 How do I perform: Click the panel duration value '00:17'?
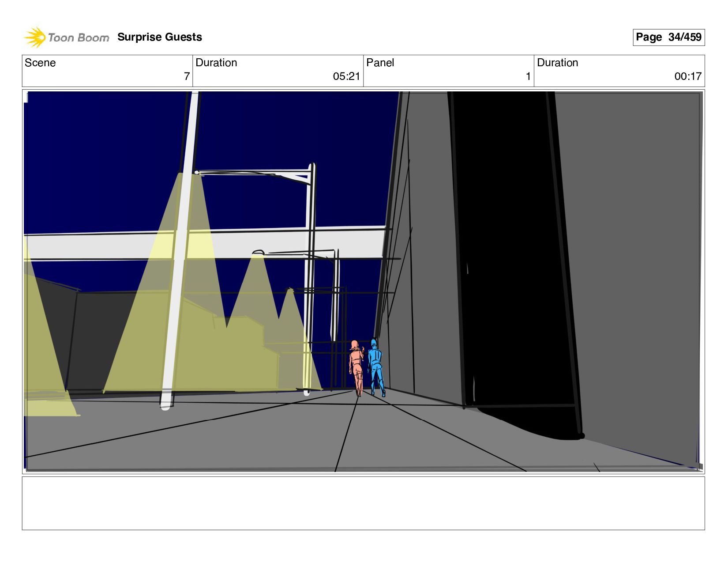point(688,76)
